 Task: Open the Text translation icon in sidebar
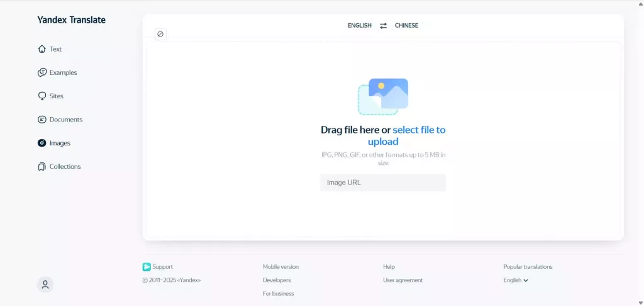42,49
